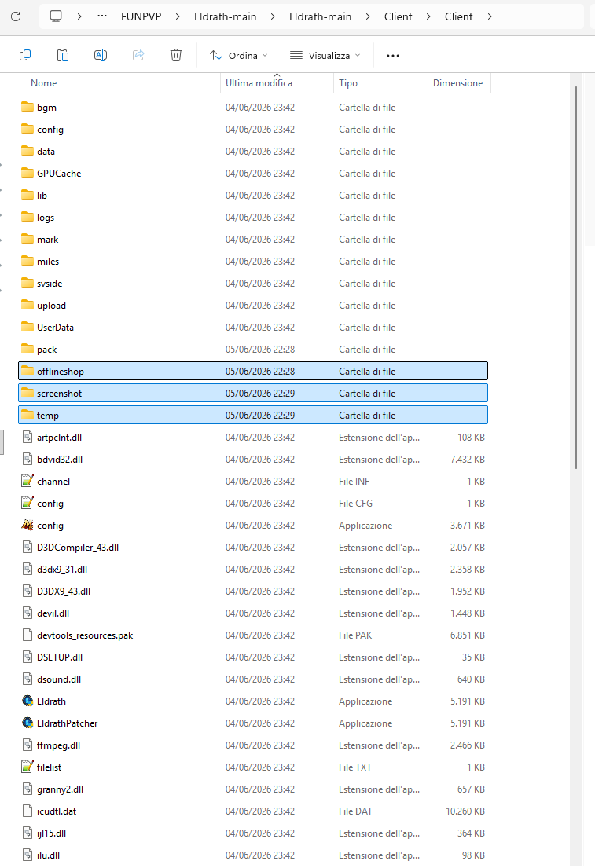The height and width of the screenshot is (868, 595).
Task: Expand the chevron between the two Client crumbs
Action: [428, 16]
